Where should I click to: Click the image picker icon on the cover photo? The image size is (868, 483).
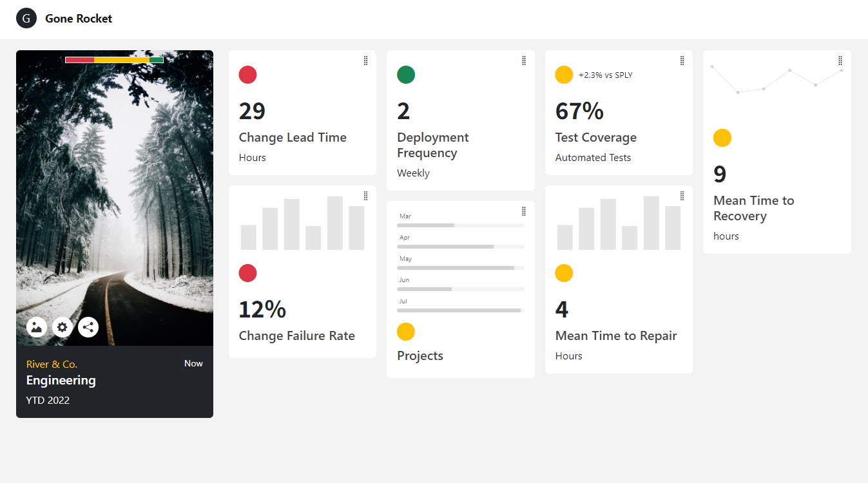[37, 327]
